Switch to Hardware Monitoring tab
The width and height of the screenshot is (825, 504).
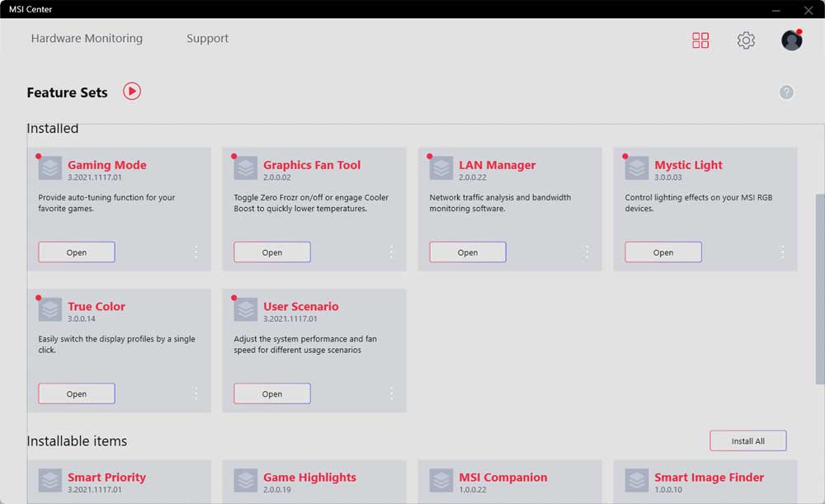[x=87, y=39]
